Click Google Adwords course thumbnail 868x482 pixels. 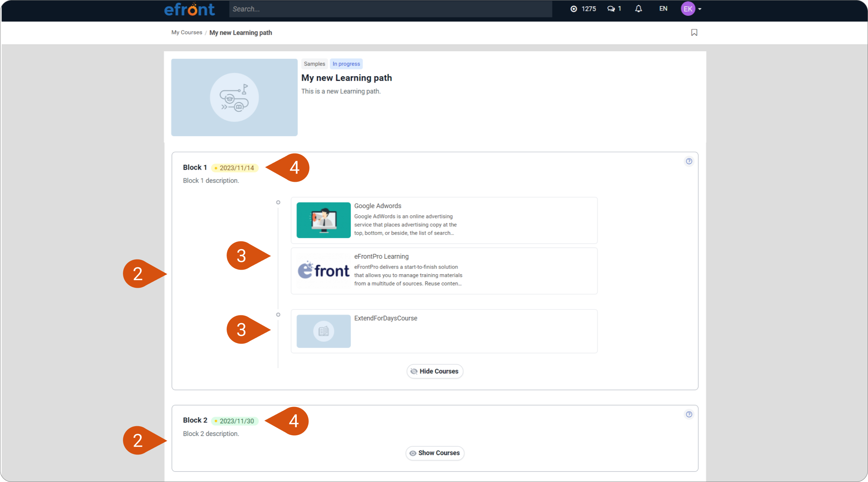click(x=324, y=220)
